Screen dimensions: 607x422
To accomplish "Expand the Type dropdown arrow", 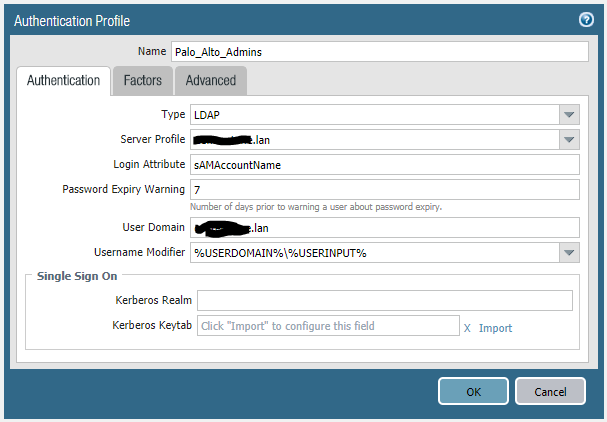I will 569,115.
